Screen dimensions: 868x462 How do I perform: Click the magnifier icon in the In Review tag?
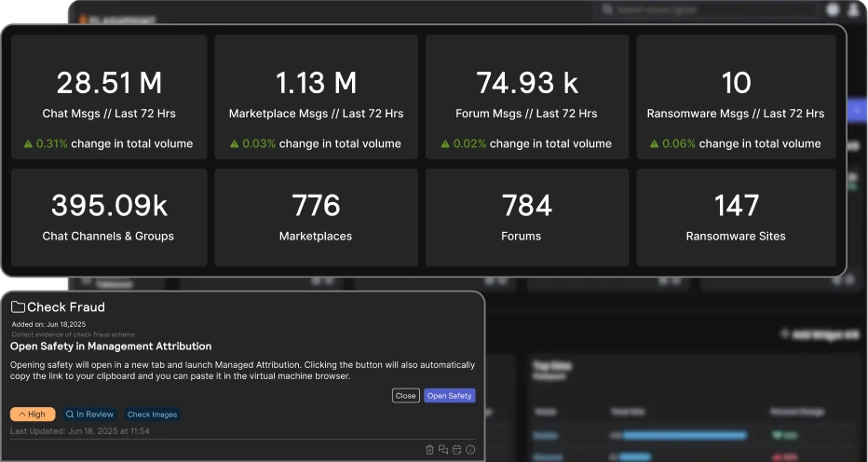(x=70, y=414)
